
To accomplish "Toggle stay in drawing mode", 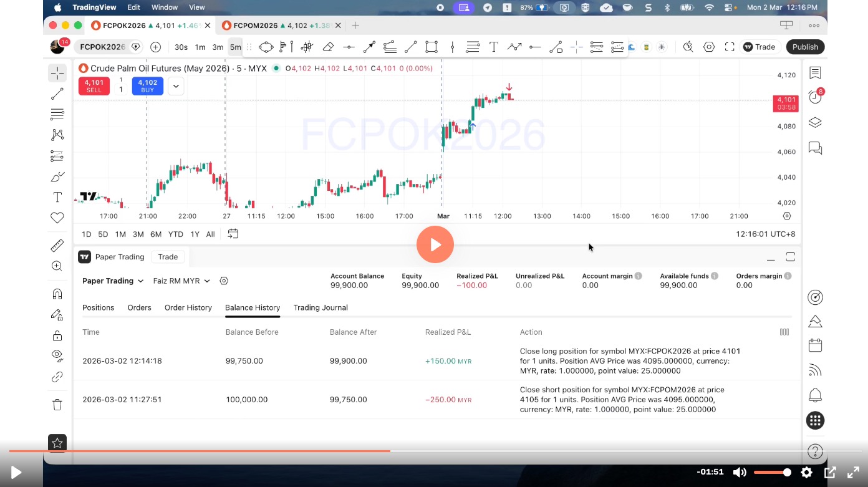I will [57, 315].
